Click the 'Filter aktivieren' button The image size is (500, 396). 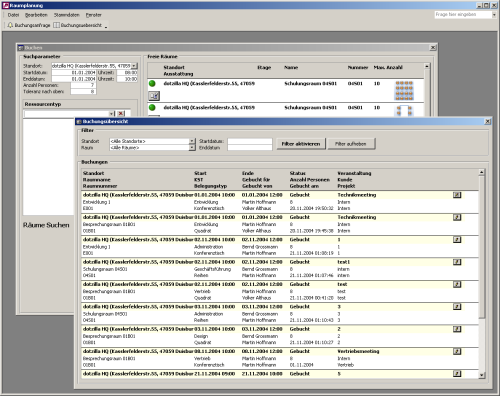click(301, 144)
